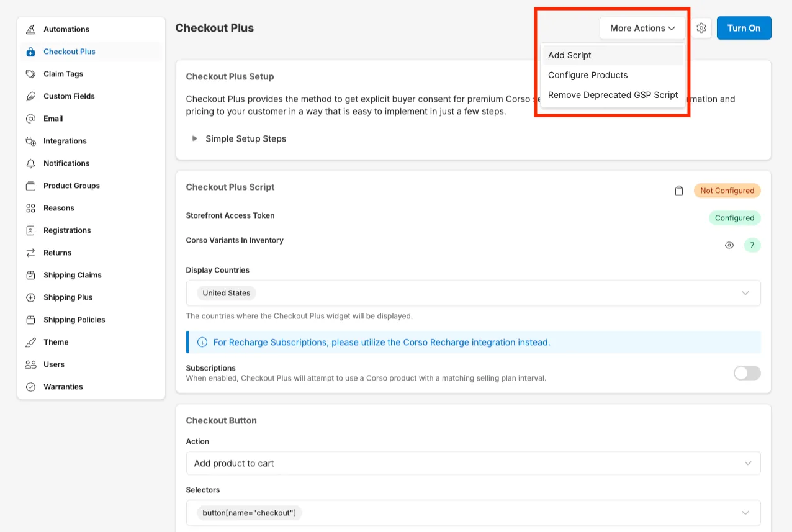Screen dimensions: 792x532
Task: Show Corso variants using the eye icon
Action: coord(729,245)
